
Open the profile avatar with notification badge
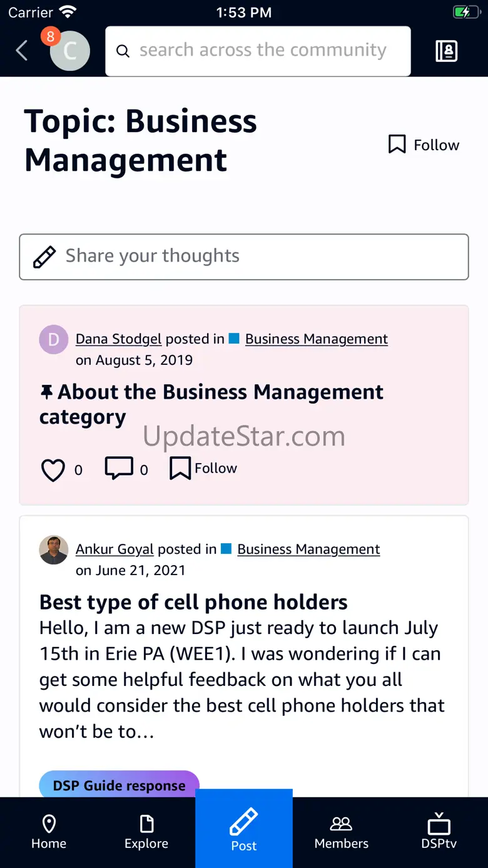tap(69, 51)
